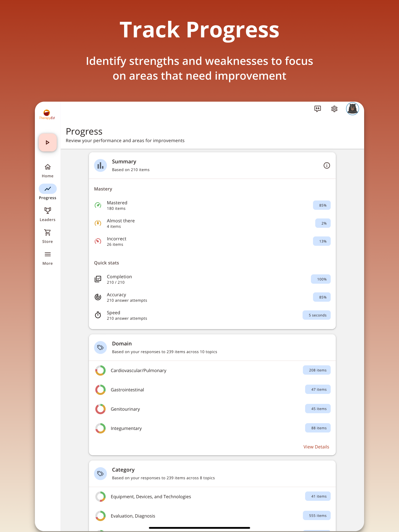The image size is (399, 532).
Task: Start a study session with the play button
Action: 48,142
